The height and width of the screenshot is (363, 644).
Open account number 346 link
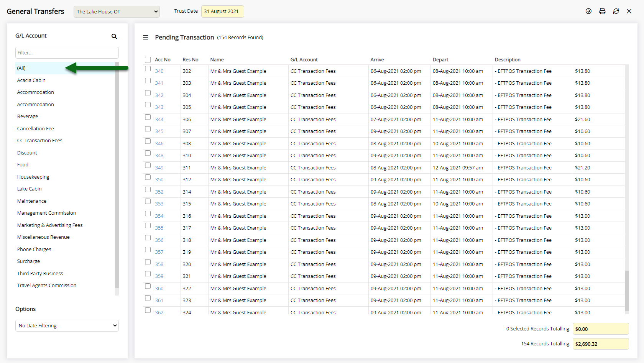(x=159, y=144)
